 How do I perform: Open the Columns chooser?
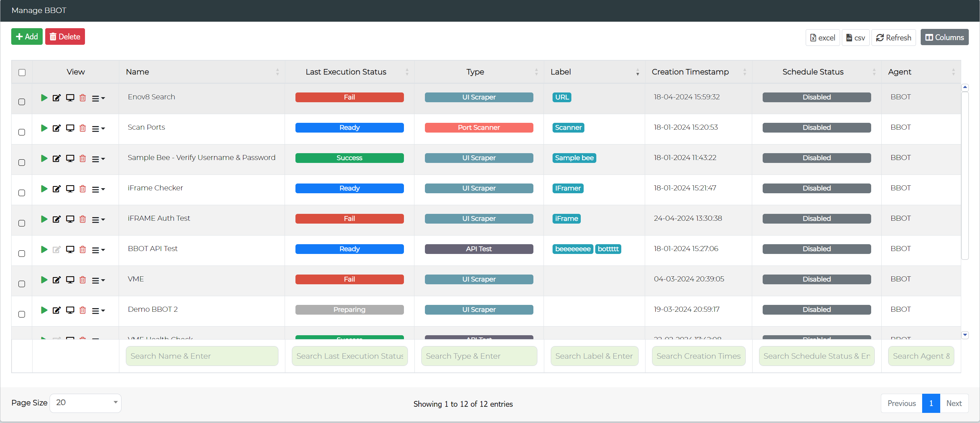point(944,37)
